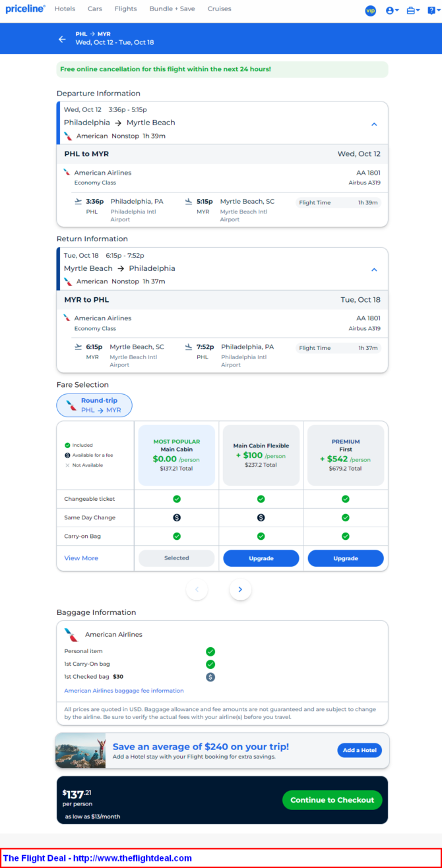Image resolution: width=442 pixels, height=868 pixels.
Task: Click the hotel savings banner photo
Action: [80, 751]
